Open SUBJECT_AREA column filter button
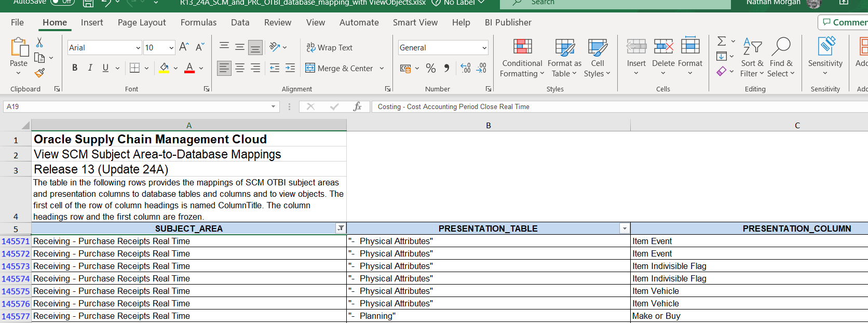 point(341,228)
